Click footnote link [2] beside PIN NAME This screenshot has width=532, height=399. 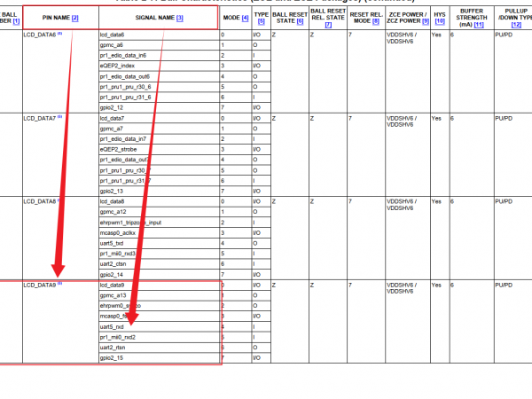pyautogui.click(x=75, y=18)
